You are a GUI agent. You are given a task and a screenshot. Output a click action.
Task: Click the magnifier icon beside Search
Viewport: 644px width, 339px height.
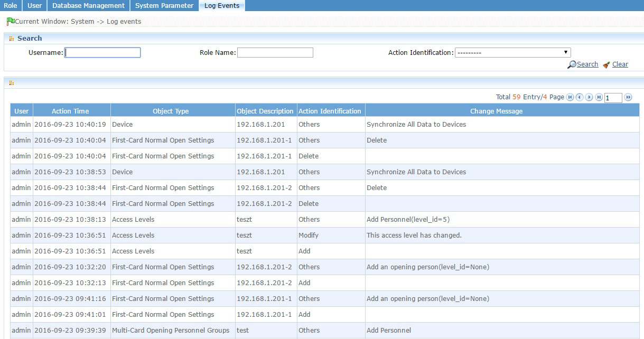[572, 64]
